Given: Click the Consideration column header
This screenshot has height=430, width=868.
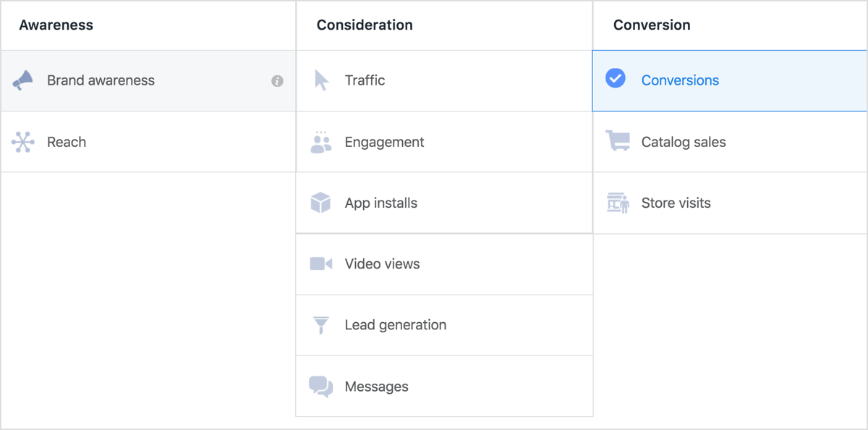Looking at the screenshot, I should coord(365,25).
